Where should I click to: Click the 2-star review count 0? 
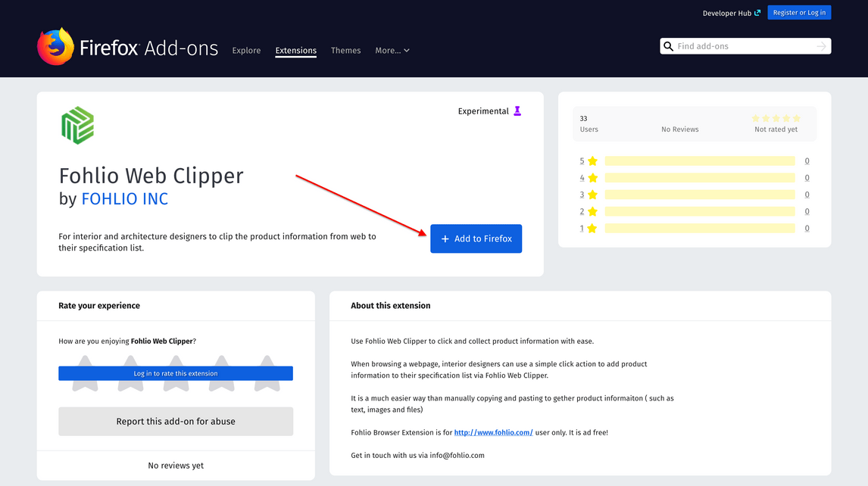[807, 211]
